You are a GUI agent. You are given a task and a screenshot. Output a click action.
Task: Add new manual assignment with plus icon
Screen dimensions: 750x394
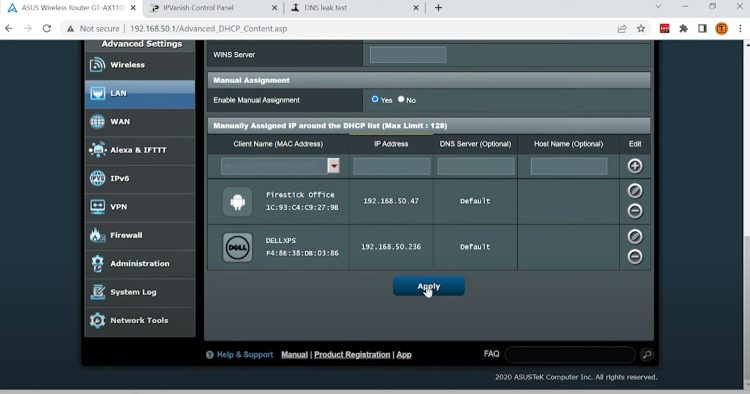tap(635, 166)
